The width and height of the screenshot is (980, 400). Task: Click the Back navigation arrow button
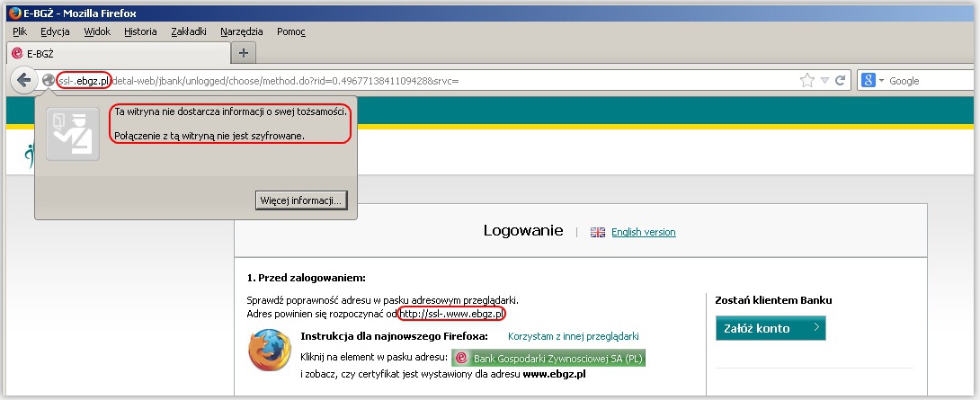click(23, 81)
